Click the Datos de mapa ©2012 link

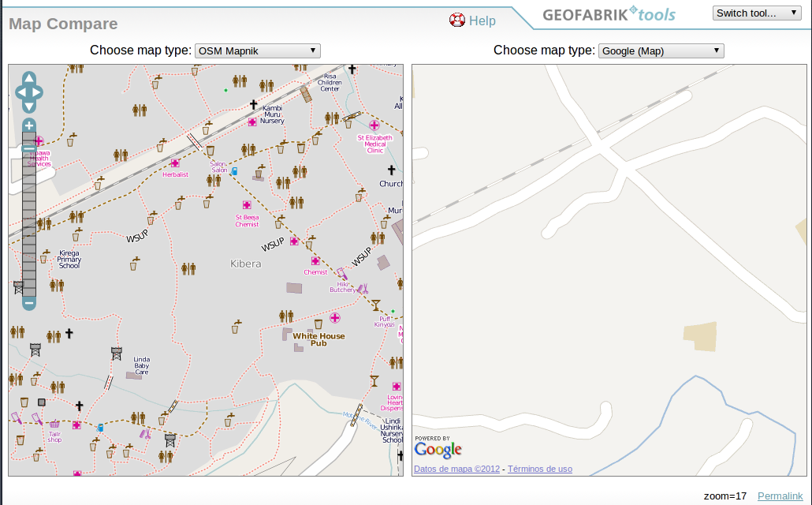(456, 469)
